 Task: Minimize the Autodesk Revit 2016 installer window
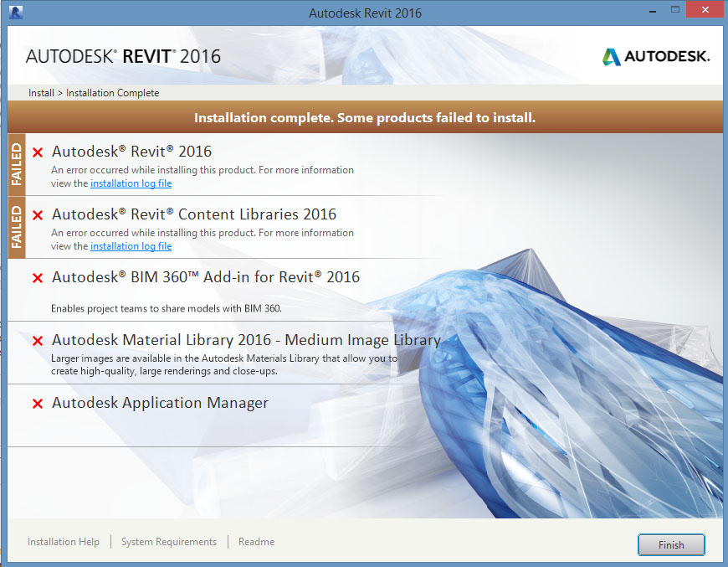click(x=653, y=10)
